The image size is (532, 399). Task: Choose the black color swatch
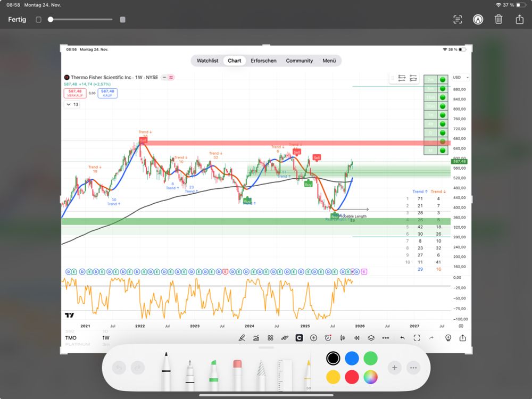click(333, 358)
